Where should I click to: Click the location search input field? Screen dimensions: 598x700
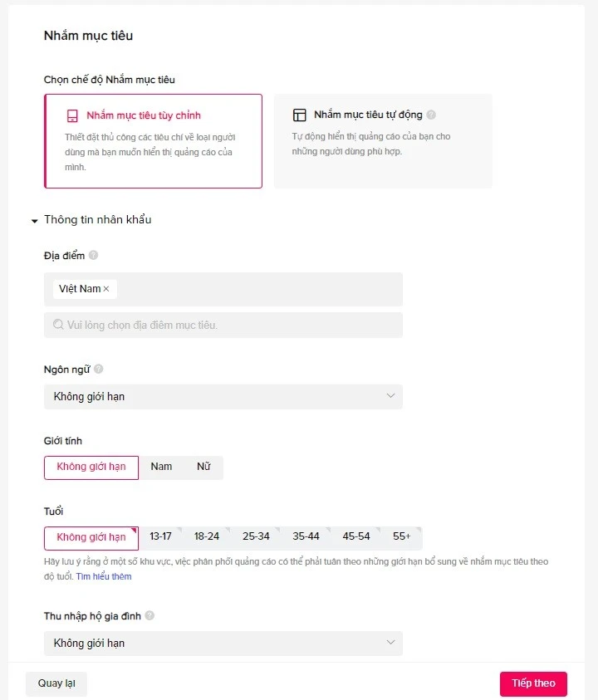233,325
